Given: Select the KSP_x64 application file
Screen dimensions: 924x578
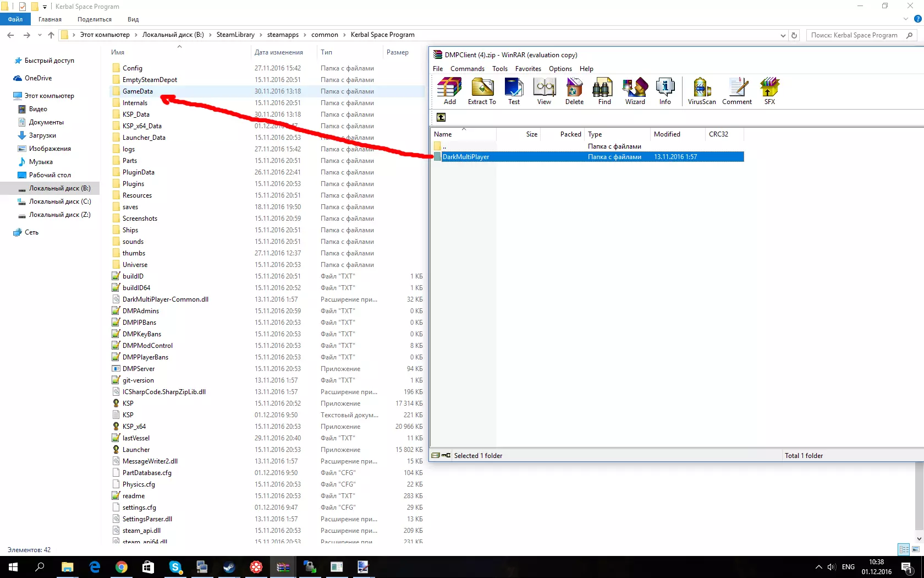Looking at the screenshot, I should (x=267, y=427).
